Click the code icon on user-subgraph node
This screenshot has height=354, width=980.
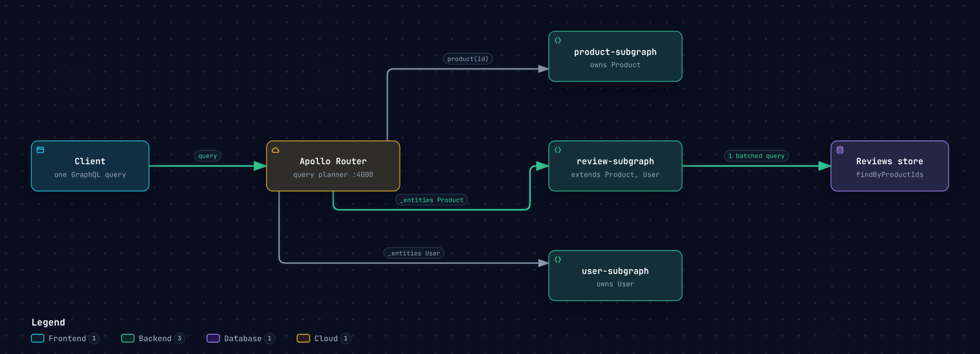(558, 260)
